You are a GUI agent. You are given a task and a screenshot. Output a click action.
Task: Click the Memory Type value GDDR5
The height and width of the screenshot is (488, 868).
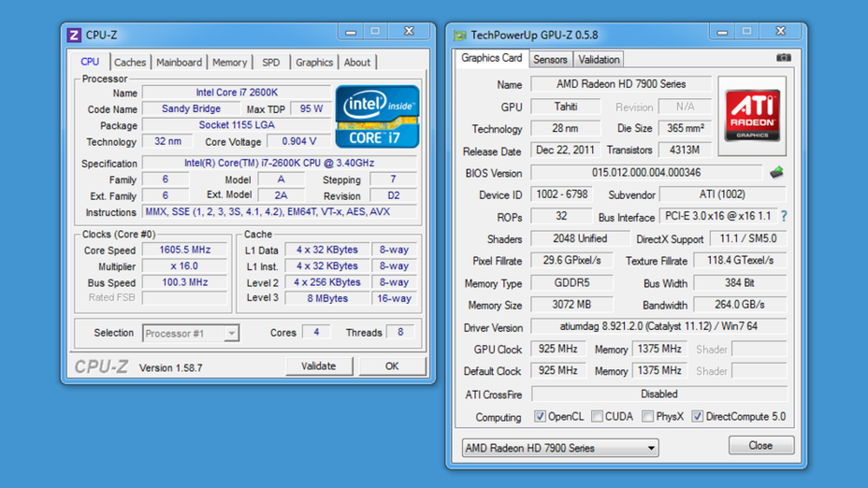(x=572, y=282)
